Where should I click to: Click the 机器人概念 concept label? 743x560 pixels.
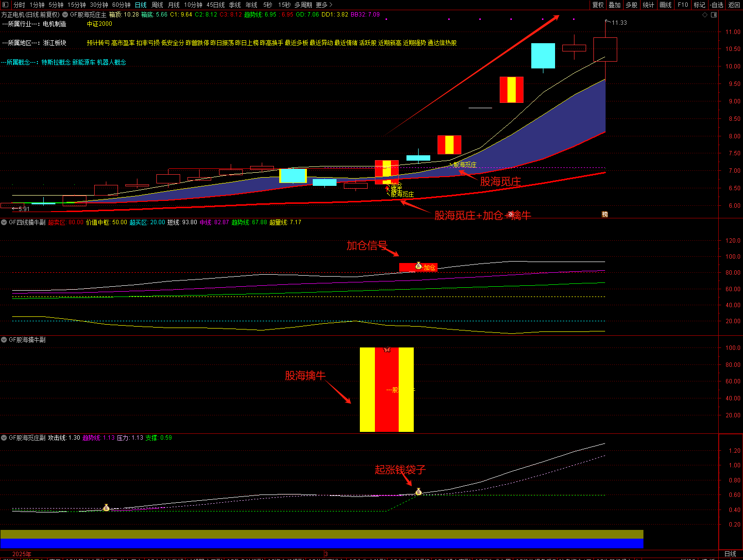111,62
